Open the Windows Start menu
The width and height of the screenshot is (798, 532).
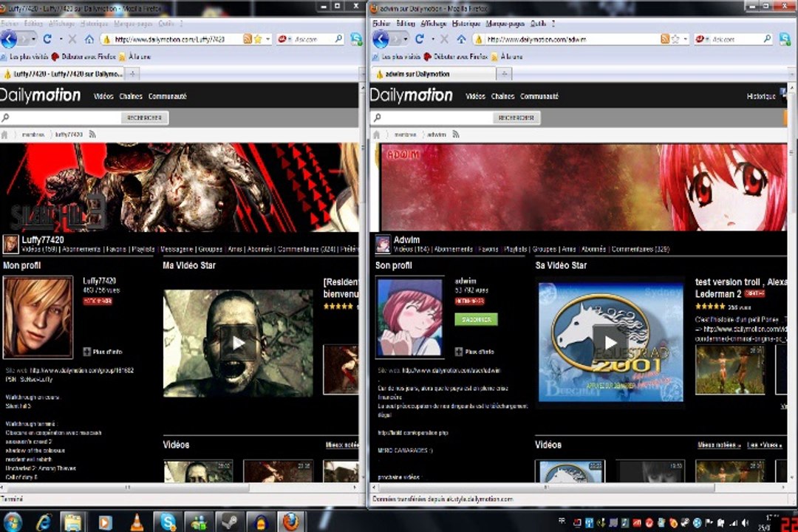[13, 522]
